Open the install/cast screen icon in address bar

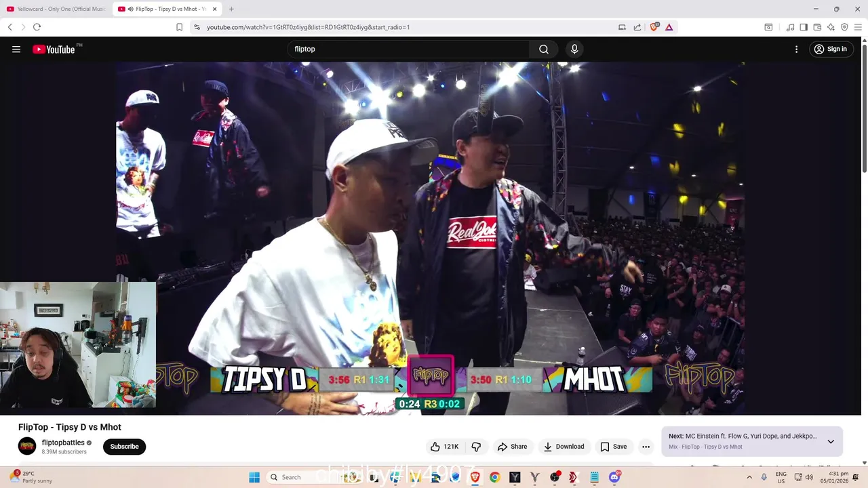622,27
